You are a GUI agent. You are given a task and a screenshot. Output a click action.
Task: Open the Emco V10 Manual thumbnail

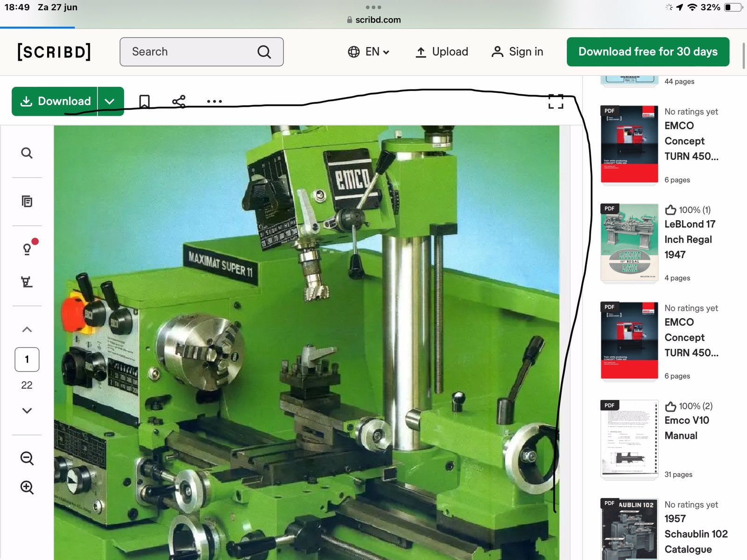[x=629, y=440]
